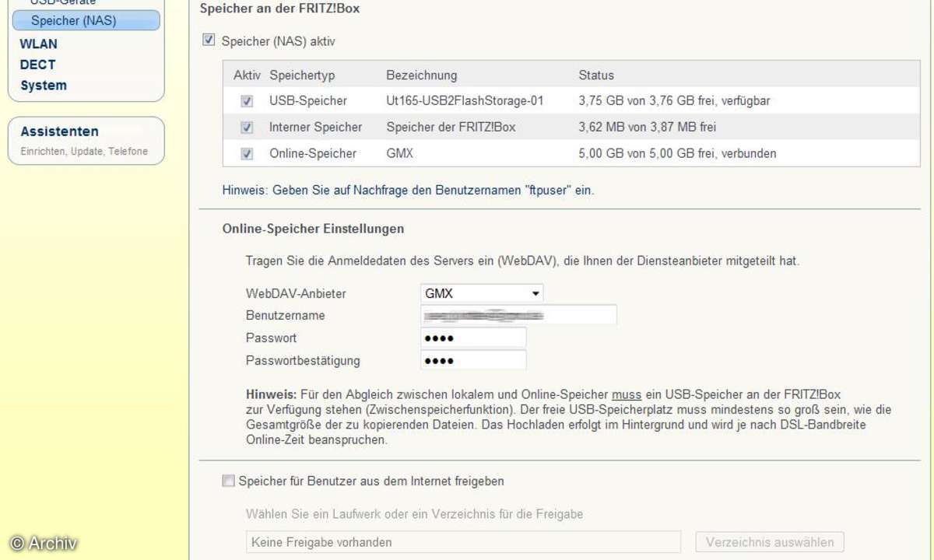Click the ftpuser hint text line
Viewport: 934px width, 560px height.
(408, 190)
